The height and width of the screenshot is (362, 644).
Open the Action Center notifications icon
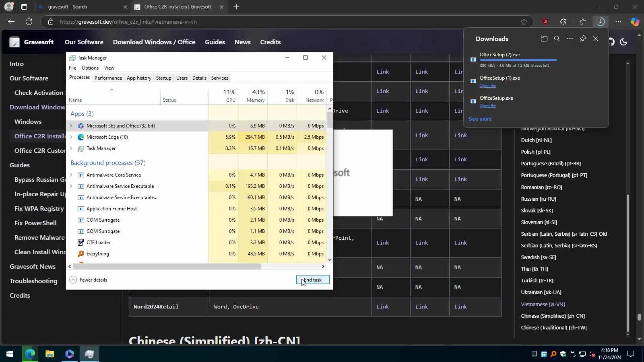click(631, 354)
